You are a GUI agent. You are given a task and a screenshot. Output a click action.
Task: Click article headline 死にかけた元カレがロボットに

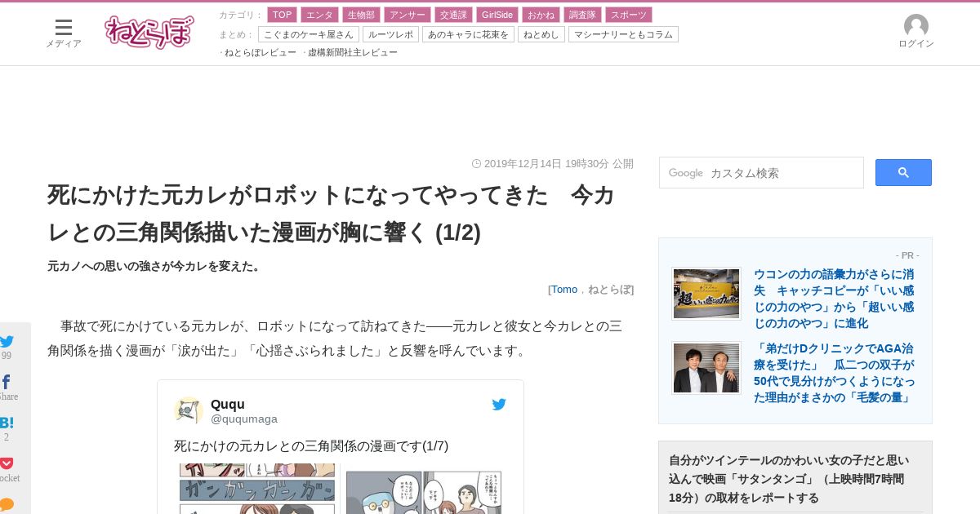point(331,214)
